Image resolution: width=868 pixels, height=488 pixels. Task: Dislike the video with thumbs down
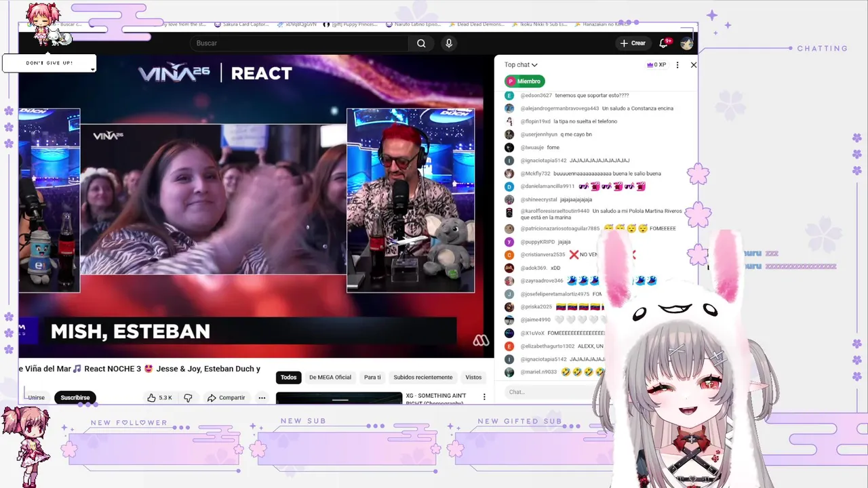coord(188,398)
